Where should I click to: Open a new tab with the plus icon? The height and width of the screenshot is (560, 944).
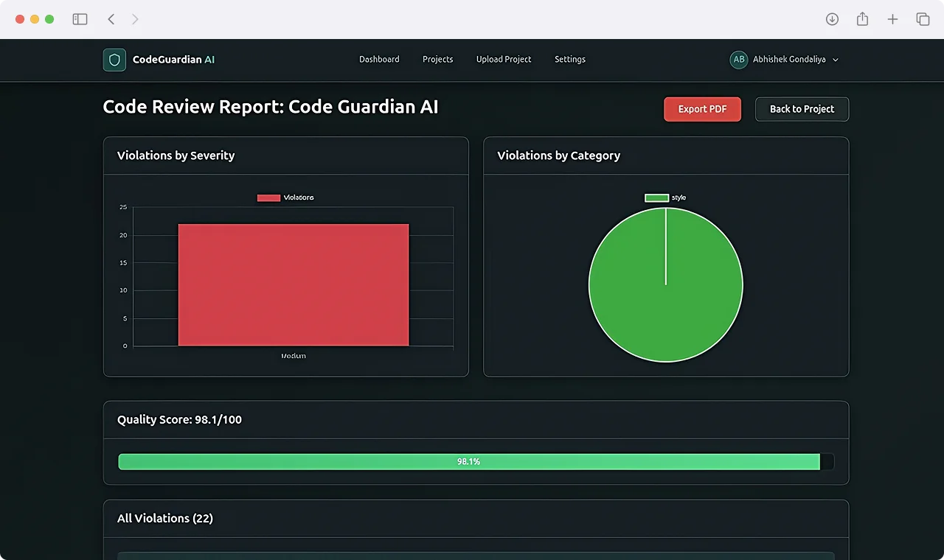(x=892, y=19)
